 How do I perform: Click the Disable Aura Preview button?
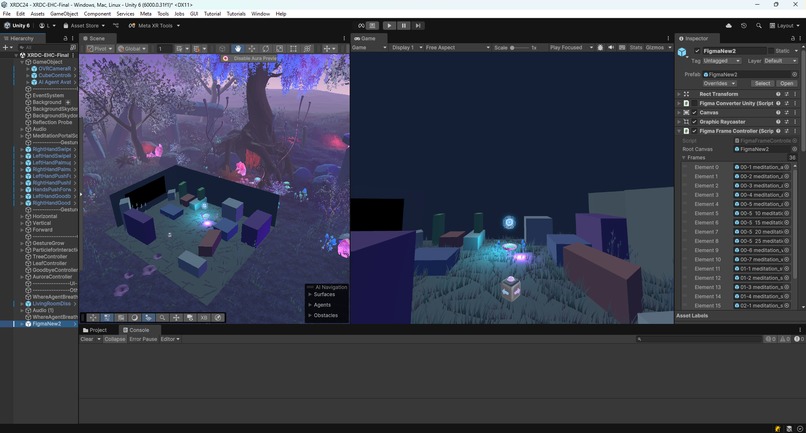(249, 59)
